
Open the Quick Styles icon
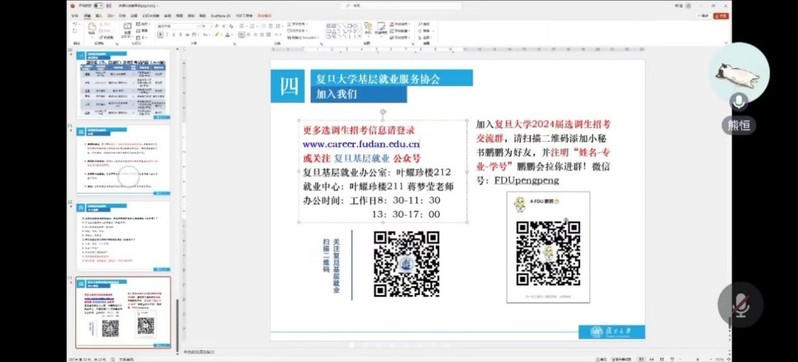[381, 28]
